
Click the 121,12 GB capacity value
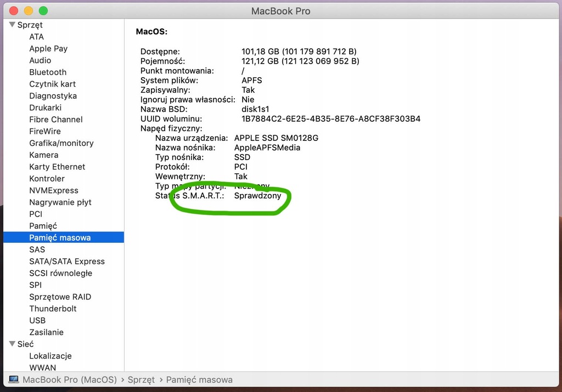(300, 61)
